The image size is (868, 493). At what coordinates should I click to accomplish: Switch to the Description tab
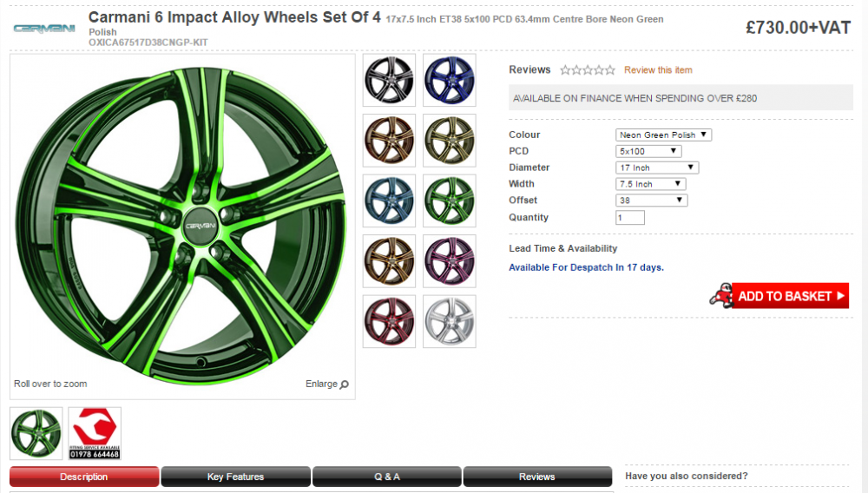pos(84,477)
